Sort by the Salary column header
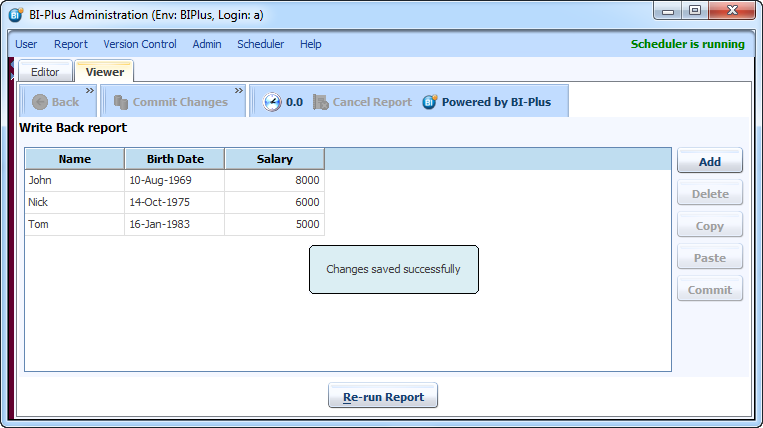Screen dimensions: 763x428 point(275,159)
